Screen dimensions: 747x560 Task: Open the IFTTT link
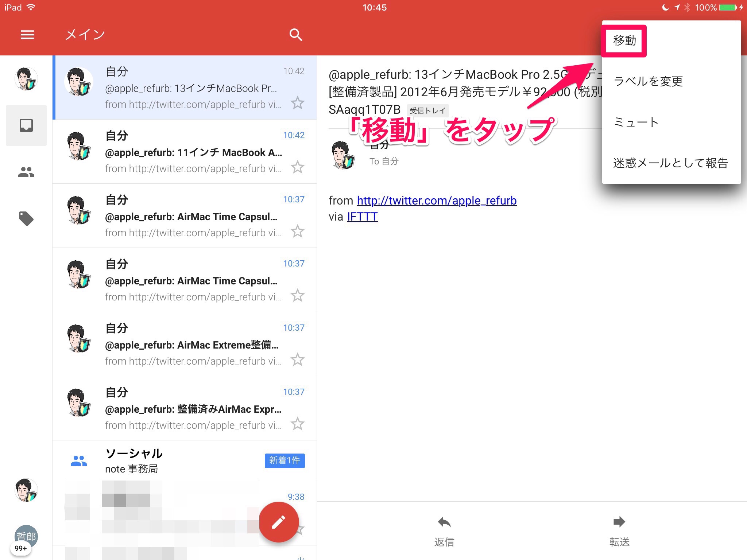click(362, 217)
